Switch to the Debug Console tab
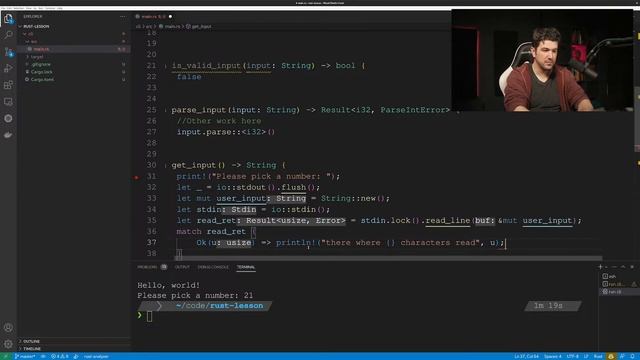This screenshot has height=360, width=640. (x=213, y=267)
